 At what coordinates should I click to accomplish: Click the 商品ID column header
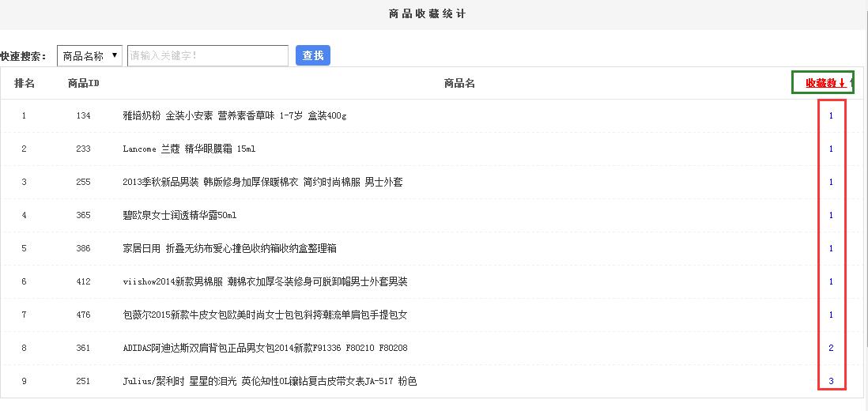tap(84, 84)
